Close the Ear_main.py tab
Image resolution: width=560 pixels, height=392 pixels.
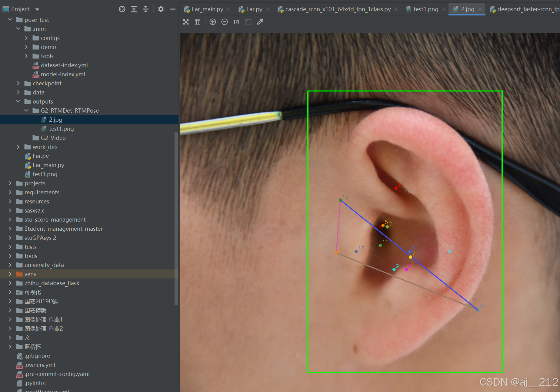(228, 9)
